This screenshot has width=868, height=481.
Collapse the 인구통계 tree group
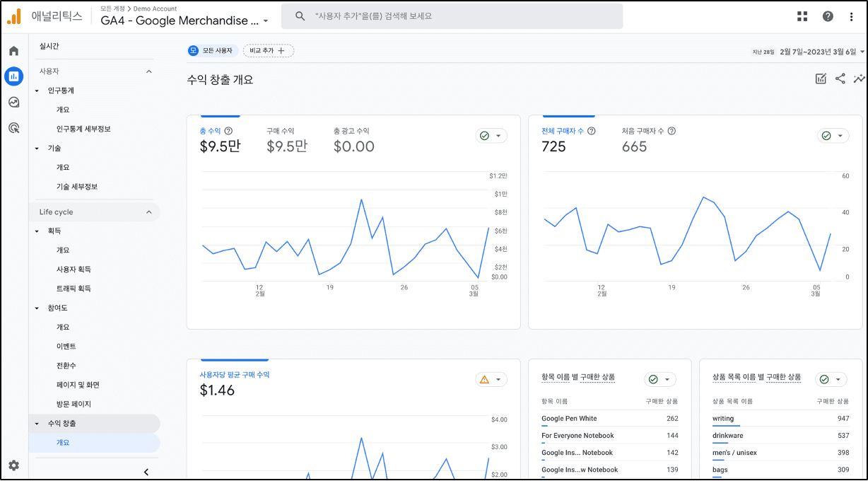37,91
